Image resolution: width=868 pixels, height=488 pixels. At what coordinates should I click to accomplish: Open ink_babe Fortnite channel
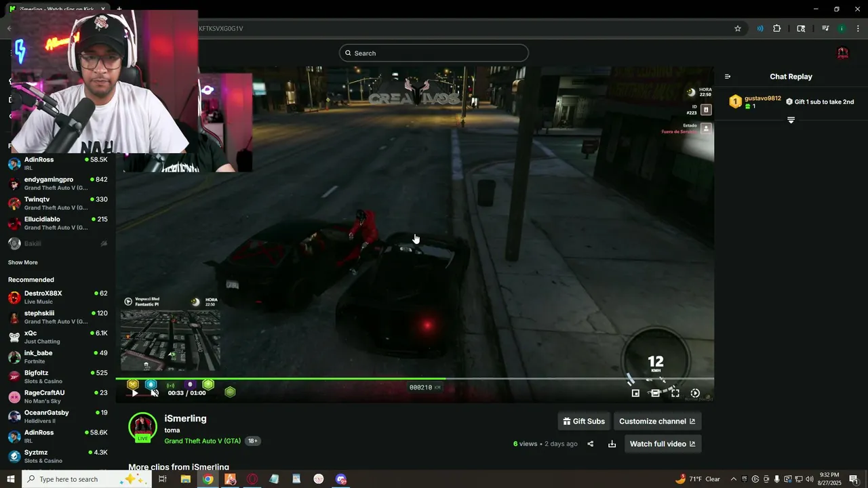[58, 357]
